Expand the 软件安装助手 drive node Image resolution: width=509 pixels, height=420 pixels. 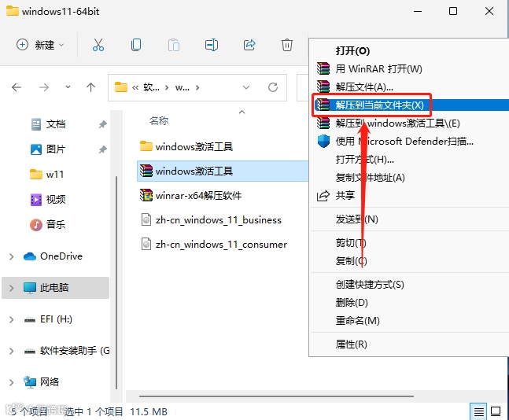tap(11, 351)
